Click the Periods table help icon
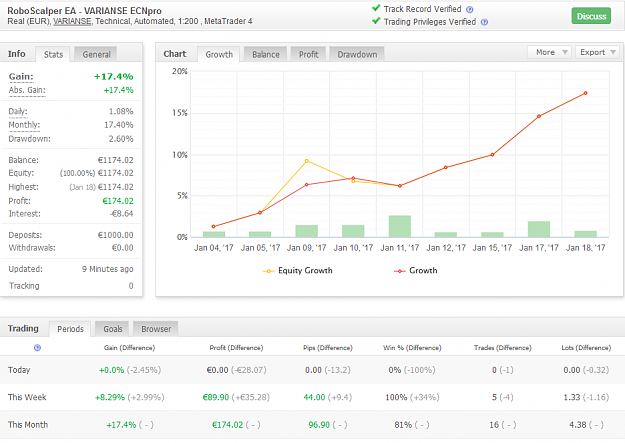625x443 pixels. pyautogui.click(x=37, y=348)
